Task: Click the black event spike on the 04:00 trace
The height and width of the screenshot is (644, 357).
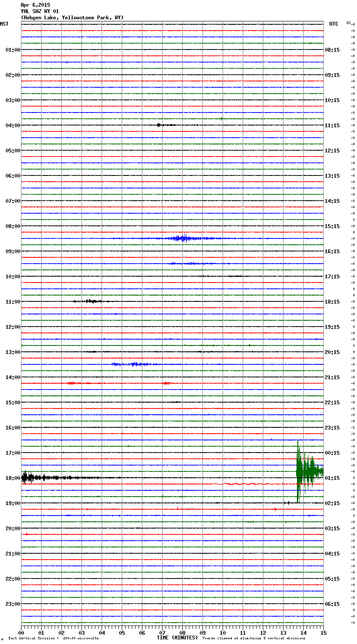Action: tap(159, 125)
